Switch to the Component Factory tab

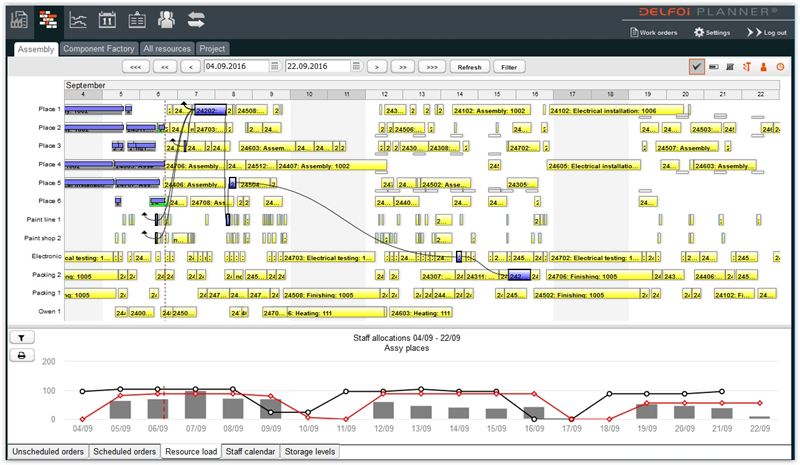coord(98,48)
